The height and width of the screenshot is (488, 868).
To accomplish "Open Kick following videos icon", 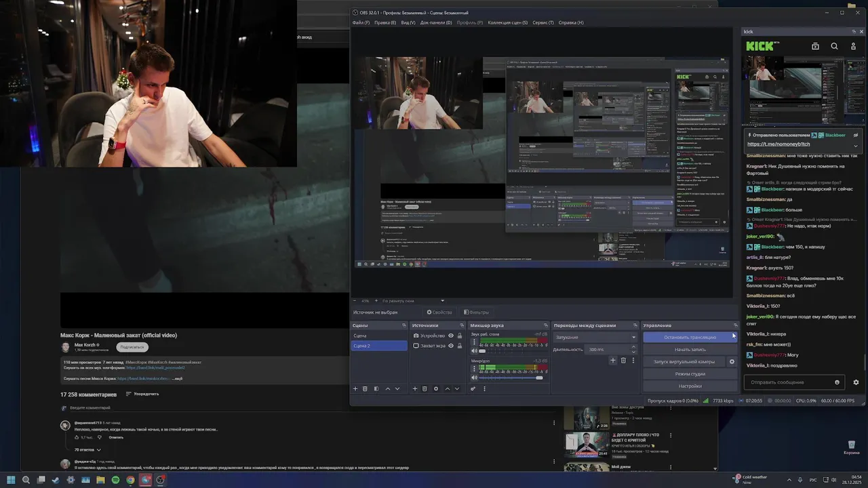I will [x=815, y=46].
